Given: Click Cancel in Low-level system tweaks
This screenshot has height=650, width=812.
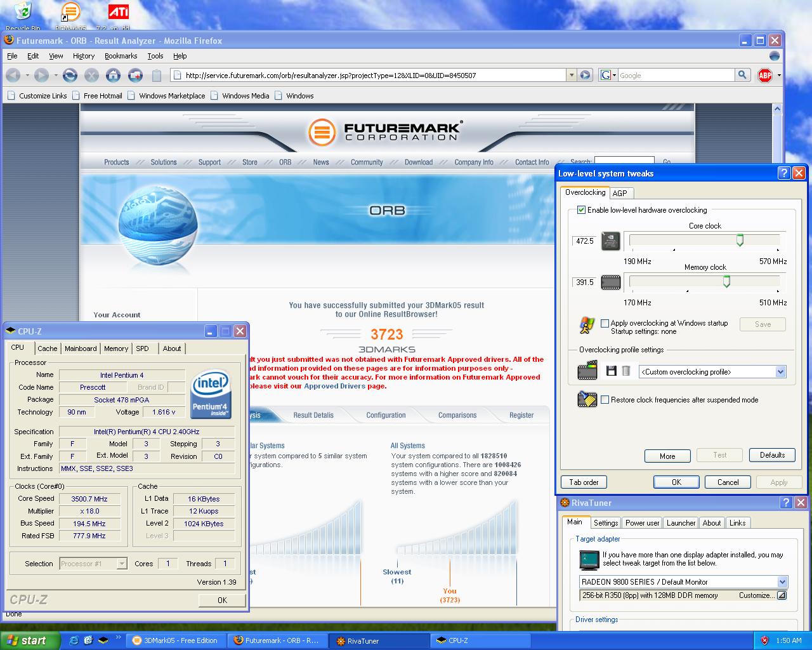Looking at the screenshot, I should pos(728,482).
